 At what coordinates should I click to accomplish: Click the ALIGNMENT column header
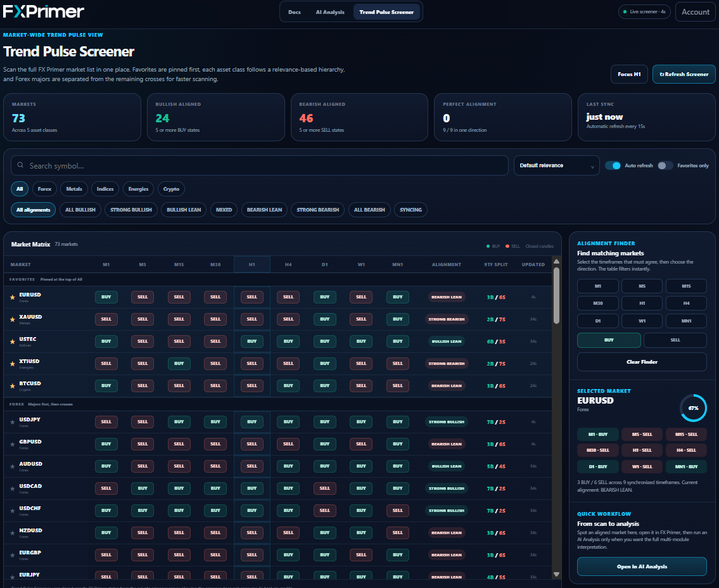(x=446, y=265)
